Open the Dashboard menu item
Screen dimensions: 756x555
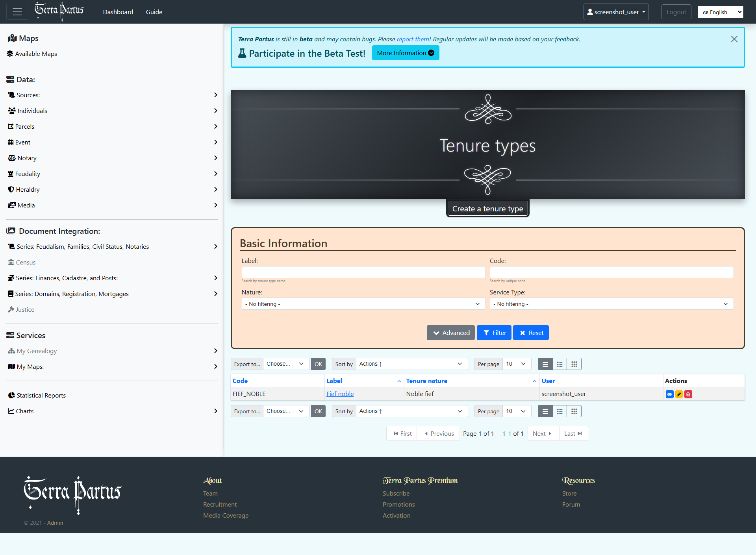coord(118,12)
